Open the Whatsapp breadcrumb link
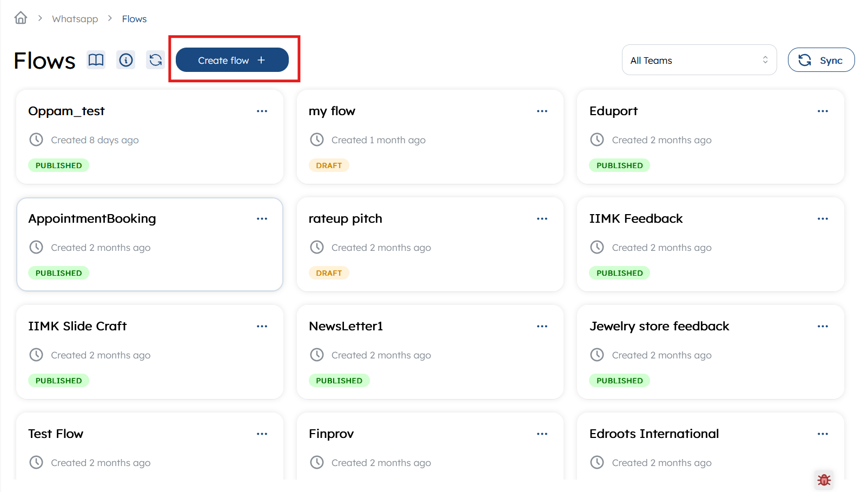 coord(75,19)
